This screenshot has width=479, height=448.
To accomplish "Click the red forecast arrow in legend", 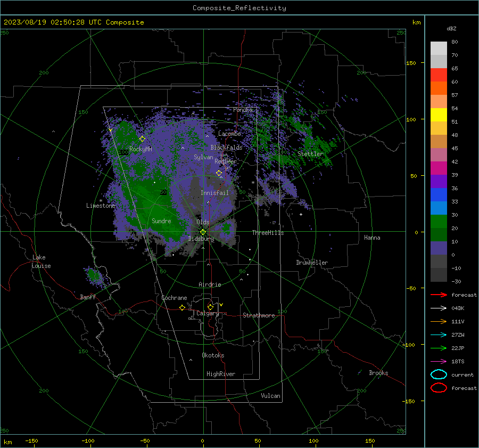I will pyautogui.click(x=439, y=295).
